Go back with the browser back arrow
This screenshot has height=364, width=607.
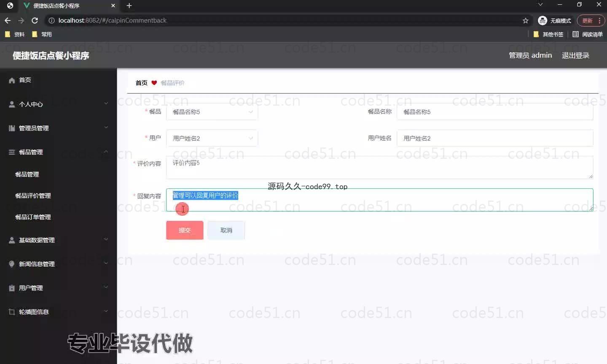click(x=8, y=20)
